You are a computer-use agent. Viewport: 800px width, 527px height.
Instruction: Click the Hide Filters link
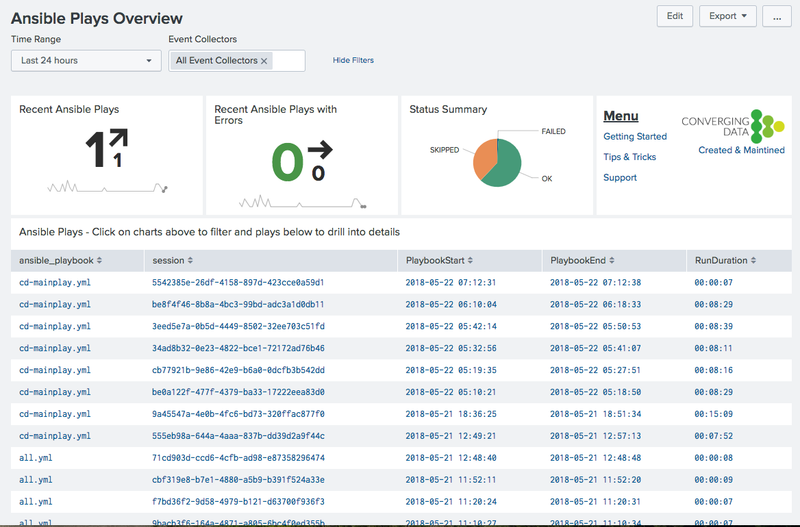pyautogui.click(x=353, y=60)
